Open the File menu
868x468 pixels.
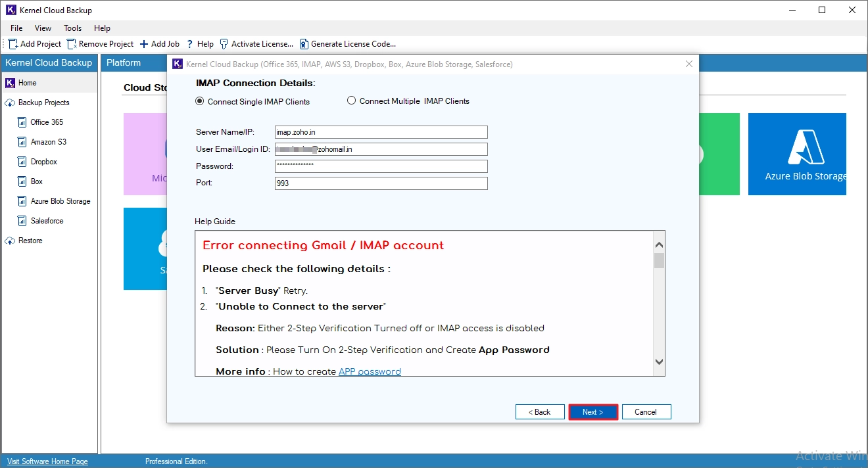tap(16, 28)
